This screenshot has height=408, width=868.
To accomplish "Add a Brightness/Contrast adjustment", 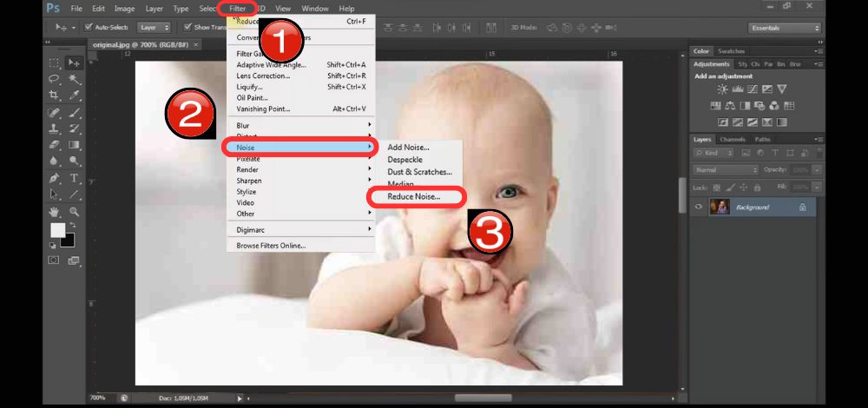I will tap(722, 89).
